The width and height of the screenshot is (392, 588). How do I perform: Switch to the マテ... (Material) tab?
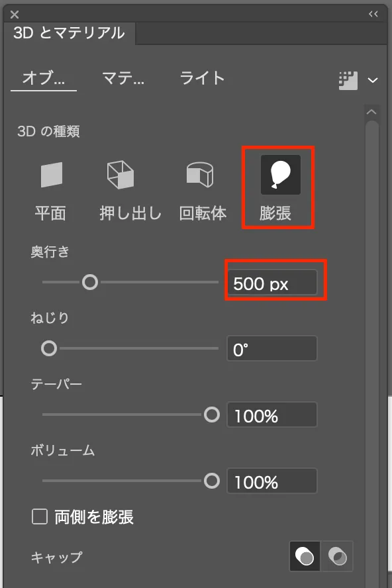pos(123,78)
